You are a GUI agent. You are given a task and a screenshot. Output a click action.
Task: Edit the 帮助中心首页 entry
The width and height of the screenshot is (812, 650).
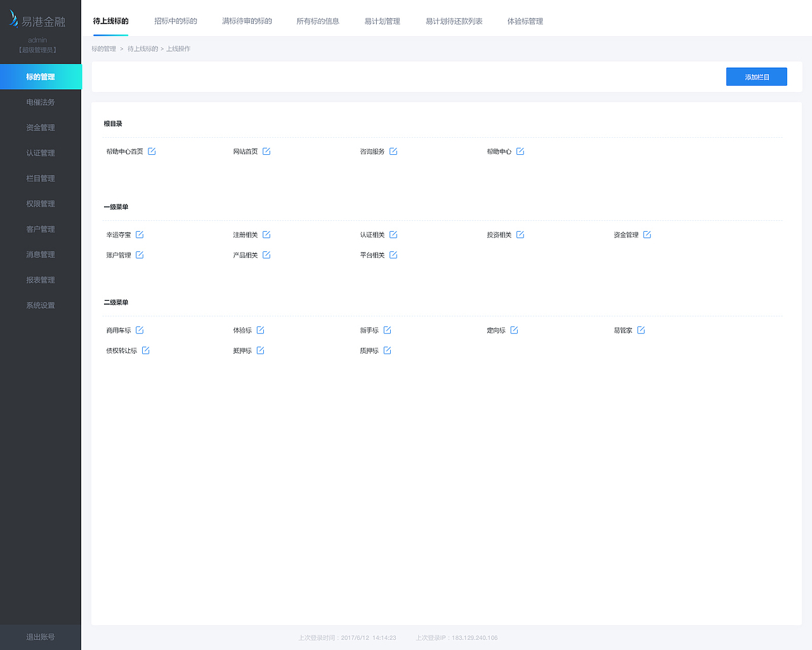pyautogui.click(x=152, y=151)
